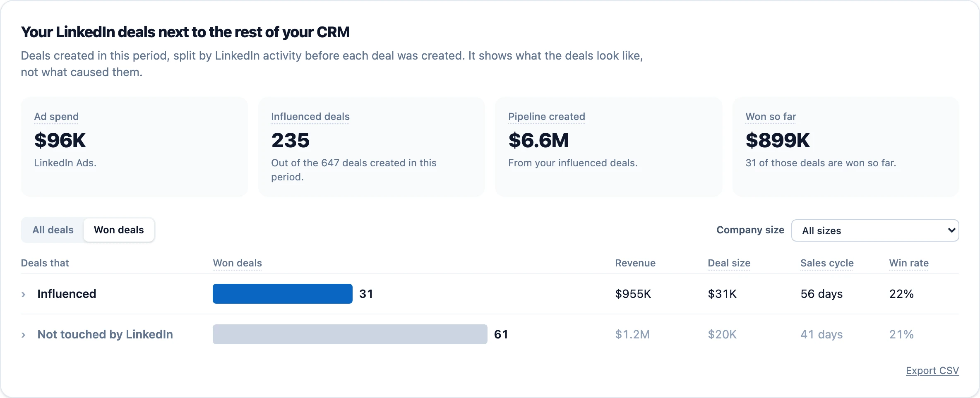Screen dimensions: 980x398
Task: Click the 'From your influenced deals.' caption
Action: [573, 163]
